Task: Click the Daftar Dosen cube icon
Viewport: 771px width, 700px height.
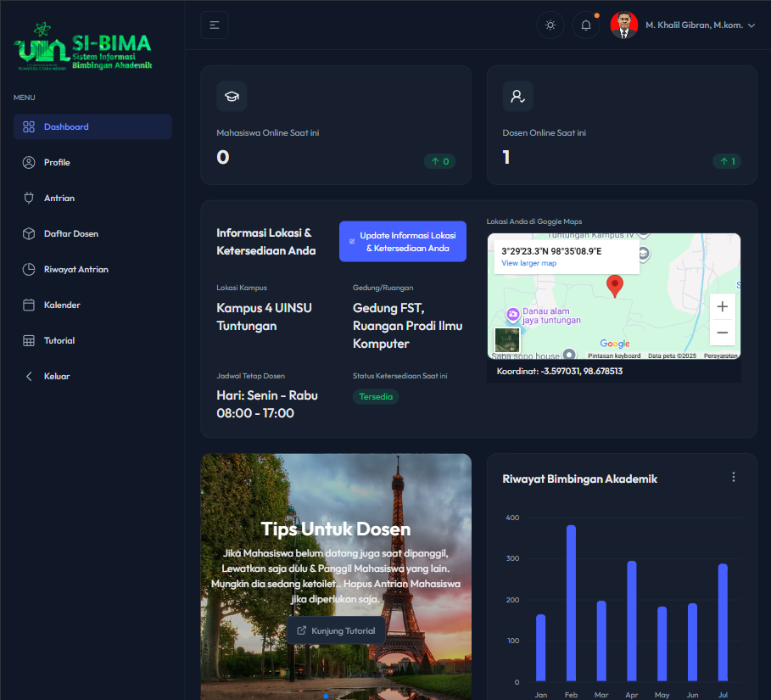Action: 29,233
